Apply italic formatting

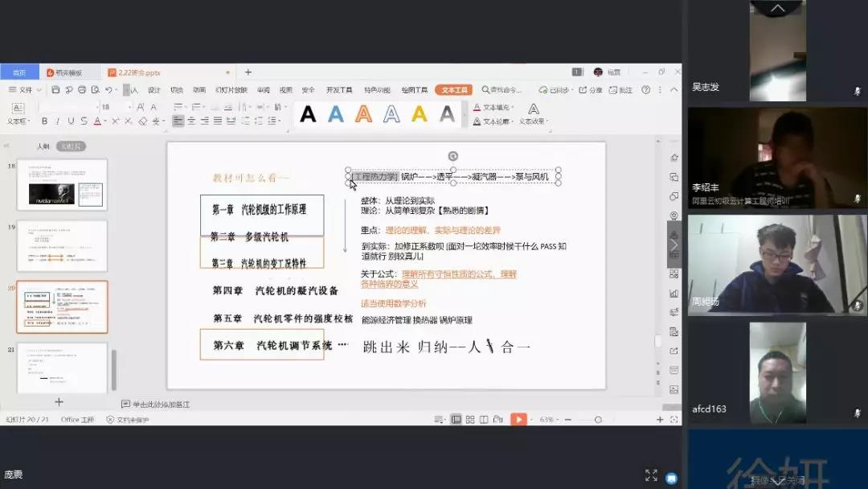coord(56,121)
